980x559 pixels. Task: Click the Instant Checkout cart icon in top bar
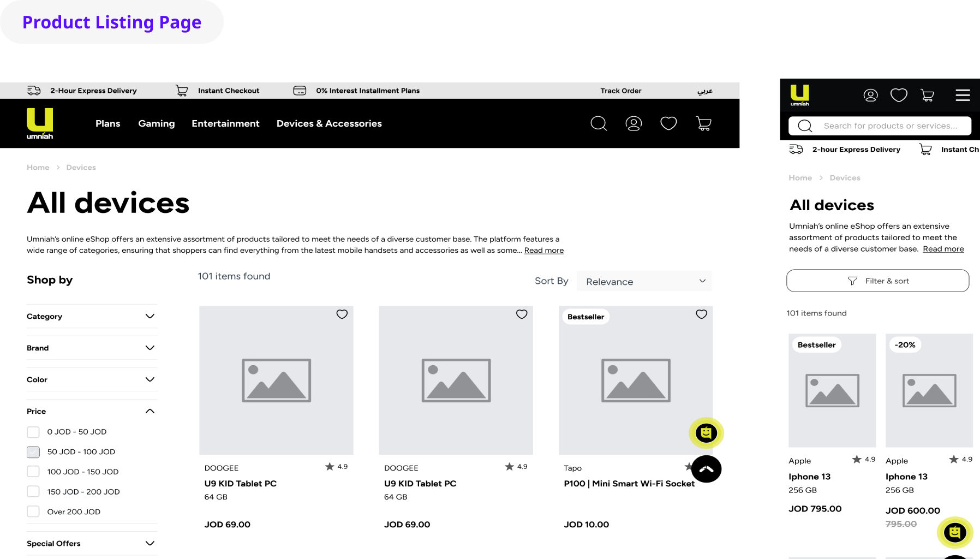pyautogui.click(x=182, y=91)
